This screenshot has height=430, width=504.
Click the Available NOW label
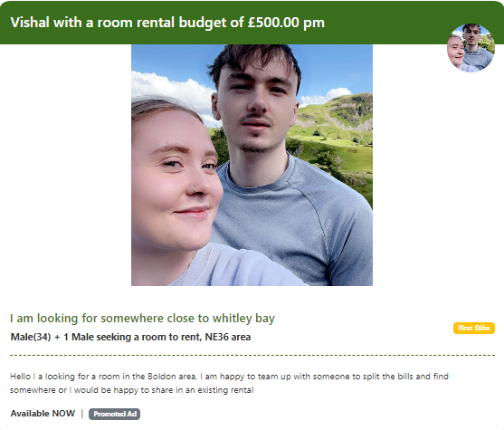(43, 414)
